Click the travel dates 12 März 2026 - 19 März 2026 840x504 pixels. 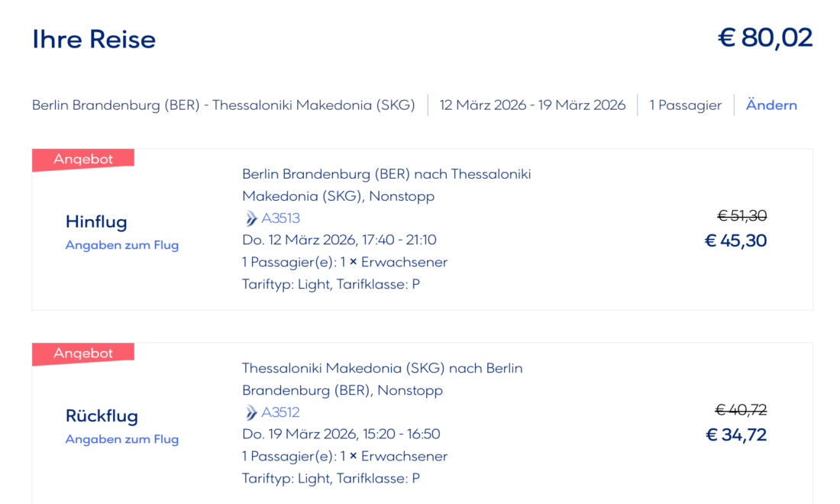[532, 105]
